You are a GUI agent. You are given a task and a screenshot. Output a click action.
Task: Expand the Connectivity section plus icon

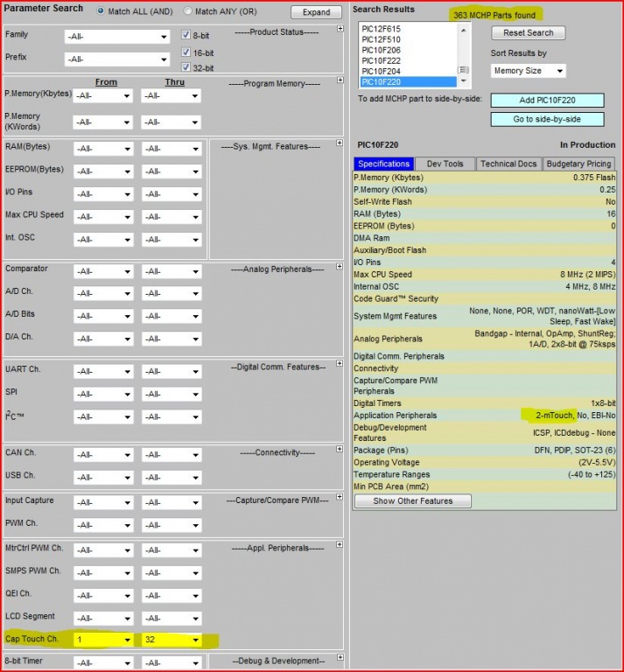click(x=340, y=449)
